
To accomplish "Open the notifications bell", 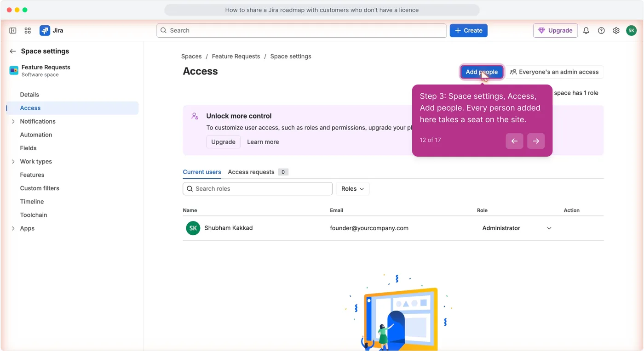I will click(586, 31).
